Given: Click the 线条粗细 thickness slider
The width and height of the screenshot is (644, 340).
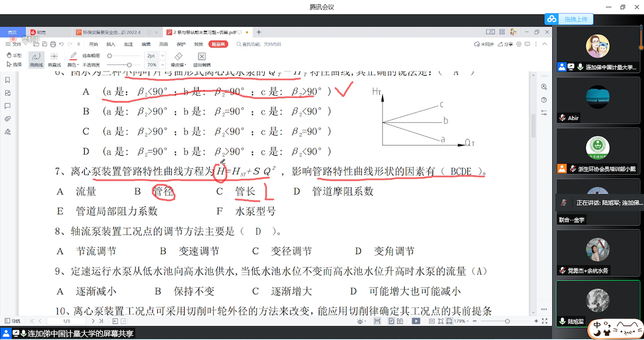Looking at the screenshot, I should pyautogui.click(x=124, y=55).
